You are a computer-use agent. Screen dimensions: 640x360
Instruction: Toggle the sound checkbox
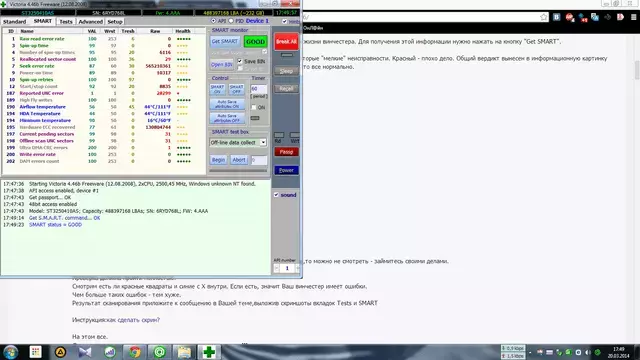click(276, 195)
